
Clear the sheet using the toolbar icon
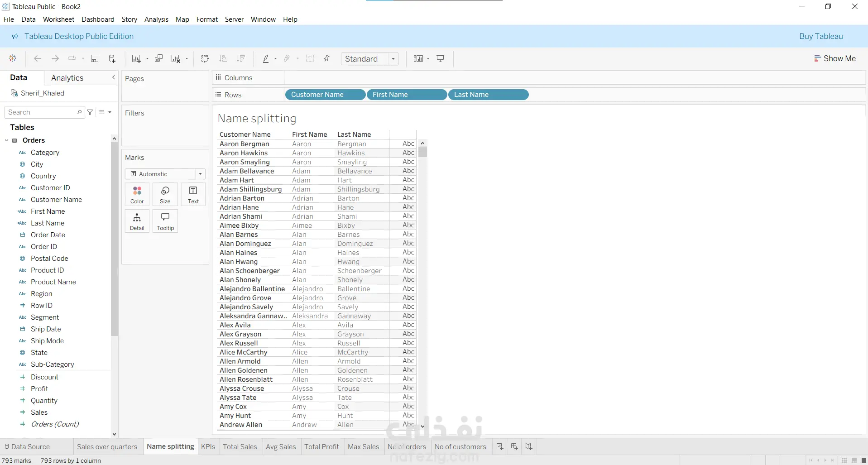click(176, 58)
